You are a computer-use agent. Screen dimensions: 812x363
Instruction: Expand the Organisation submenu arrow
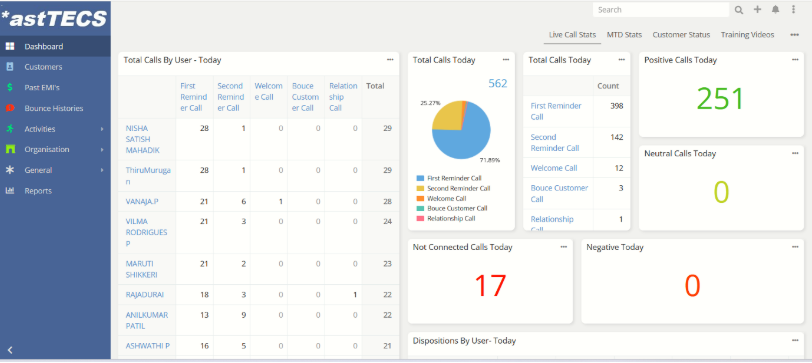coord(102,150)
